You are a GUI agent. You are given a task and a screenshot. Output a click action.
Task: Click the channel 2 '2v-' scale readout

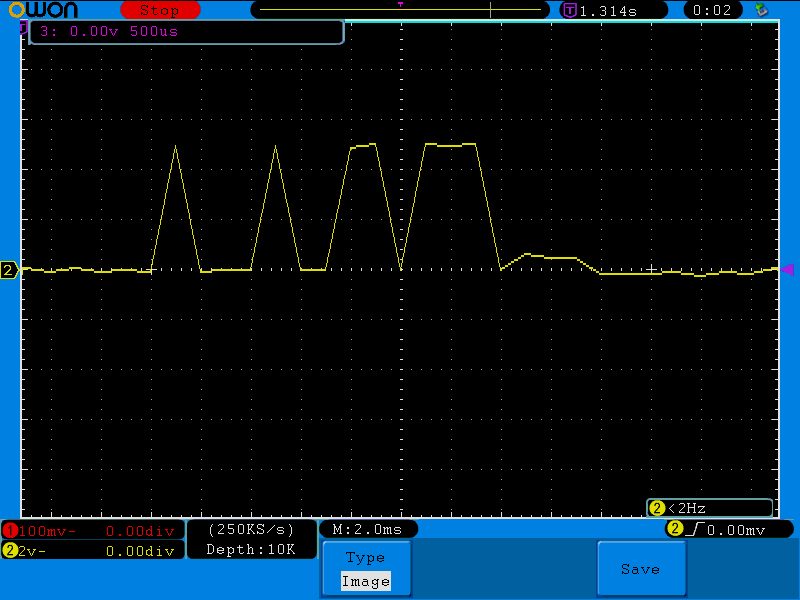32,551
